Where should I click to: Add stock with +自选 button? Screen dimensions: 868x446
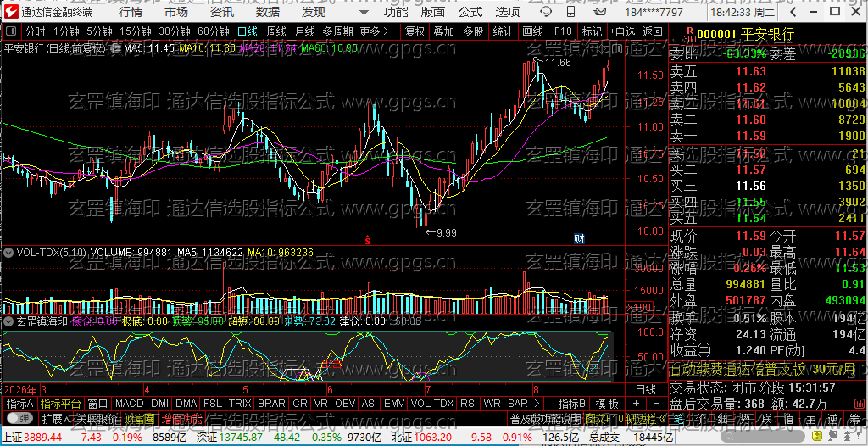pyautogui.click(x=622, y=32)
